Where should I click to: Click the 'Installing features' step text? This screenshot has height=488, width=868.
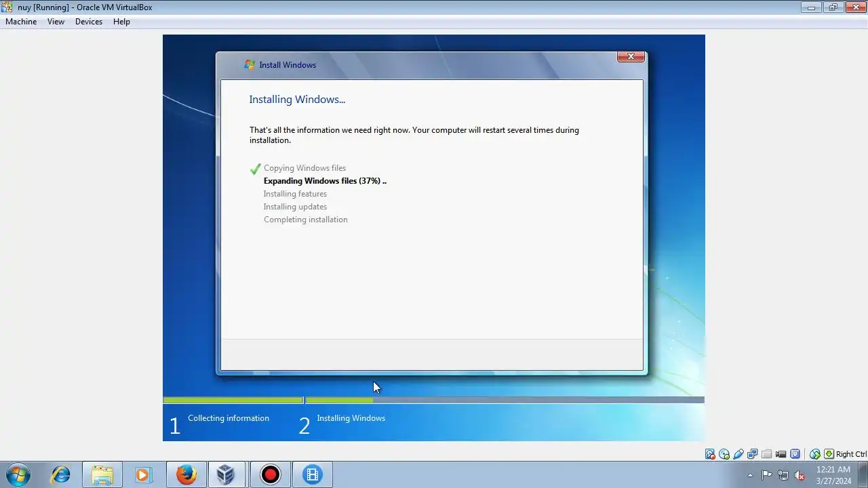(295, 194)
